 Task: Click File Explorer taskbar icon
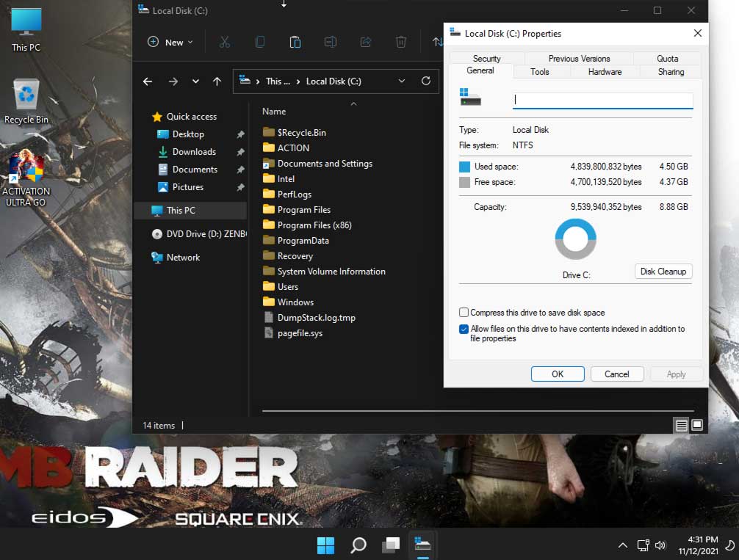(422, 545)
